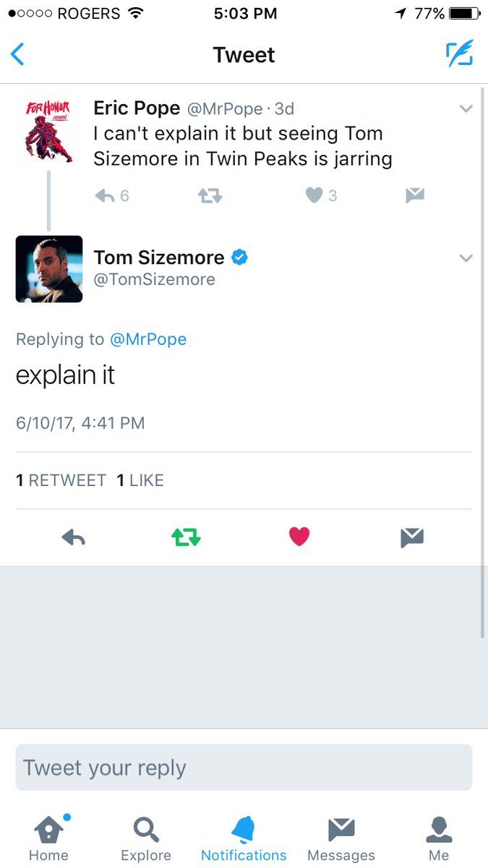488x868 pixels.
Task: Expand options chevron on Eric Pope's tweet
Action: click(x=466, y=109)
